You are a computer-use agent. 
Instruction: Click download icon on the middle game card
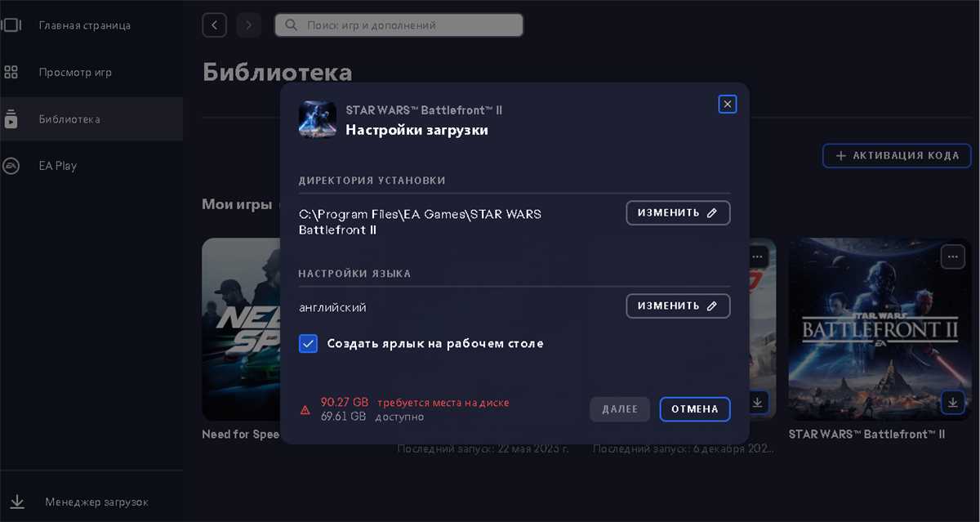click(757, 402)
